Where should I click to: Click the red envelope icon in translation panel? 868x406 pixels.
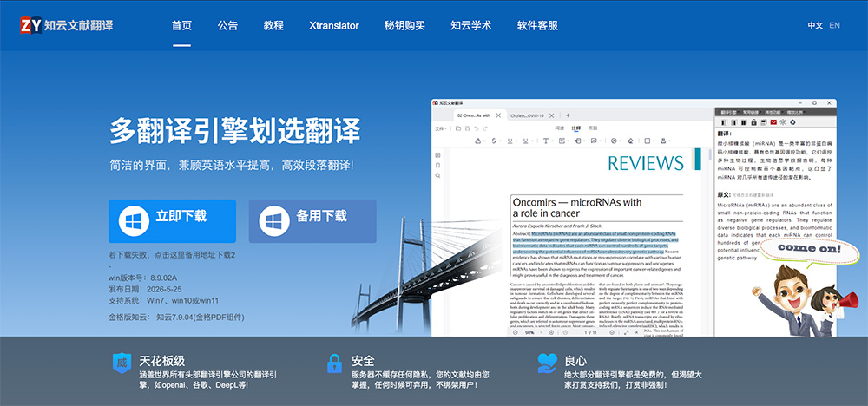773,122
